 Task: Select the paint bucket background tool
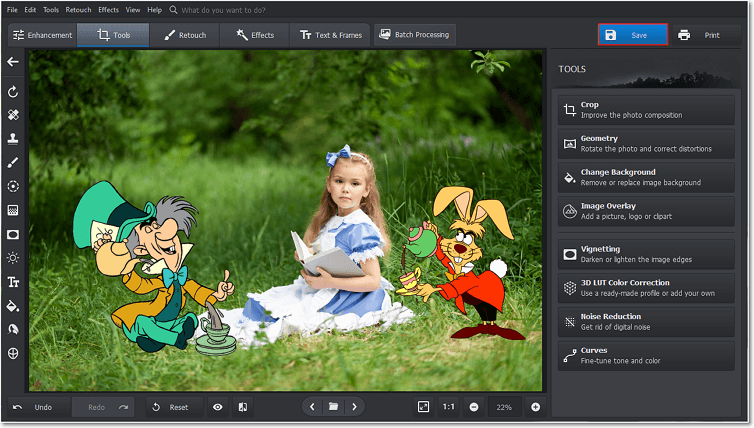13,306
